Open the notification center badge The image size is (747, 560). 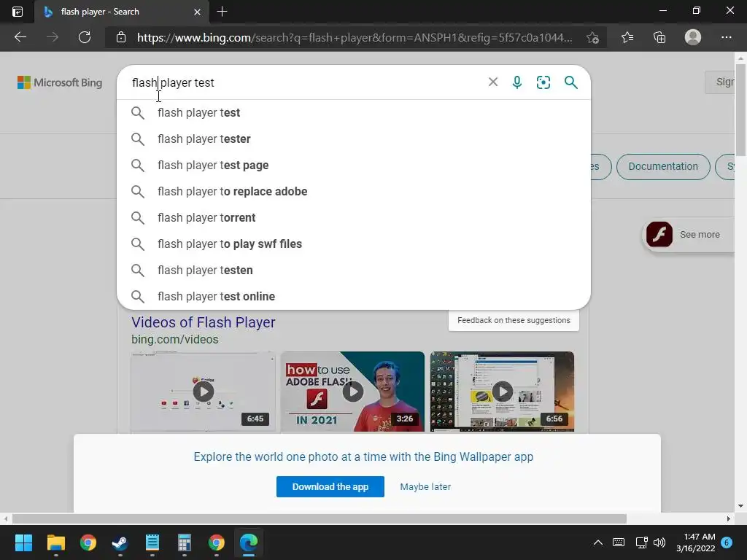[x=727, y=542]
